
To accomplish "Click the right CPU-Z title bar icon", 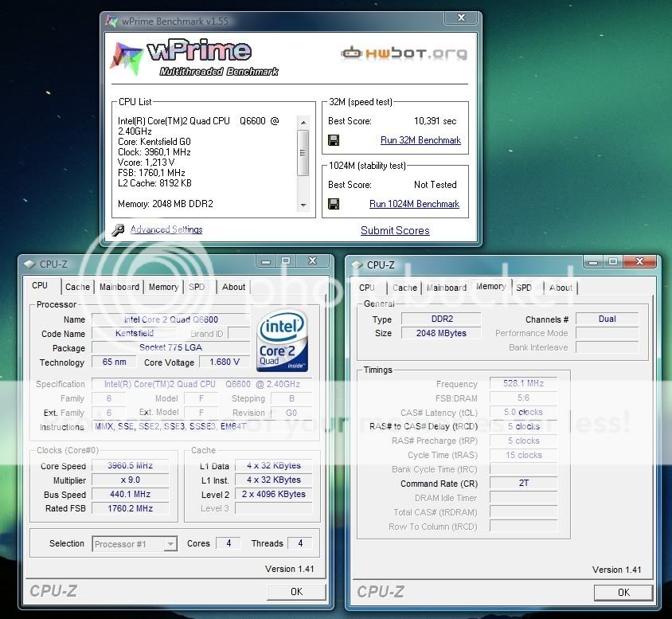I will (x=357, y=265).
